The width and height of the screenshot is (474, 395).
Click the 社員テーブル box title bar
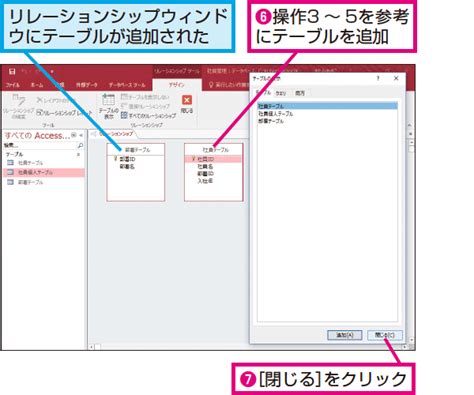coord(214,150)
